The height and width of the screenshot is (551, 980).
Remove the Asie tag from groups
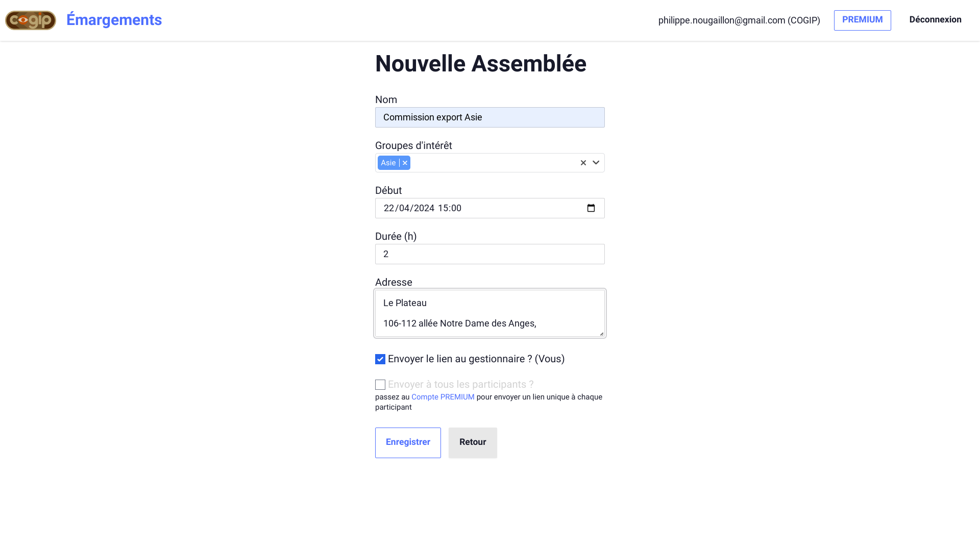pos(405,163)
